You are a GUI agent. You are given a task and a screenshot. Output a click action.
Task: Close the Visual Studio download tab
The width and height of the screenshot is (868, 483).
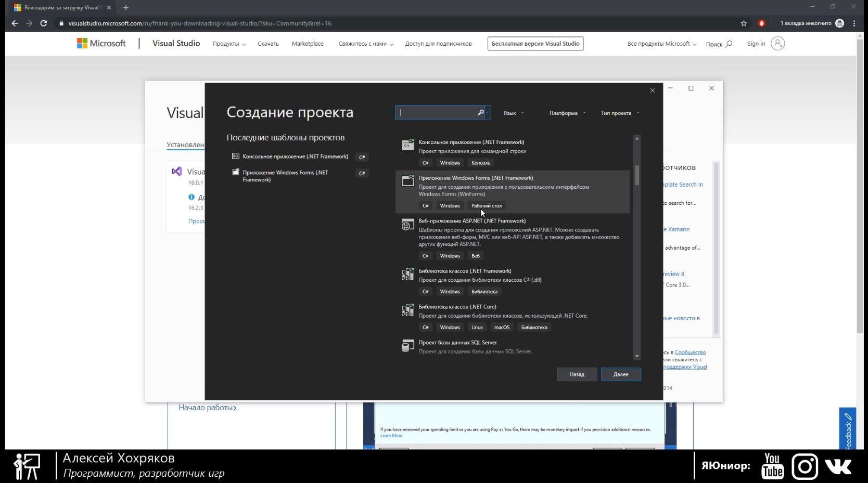pyautogui.click(x=109, y=8)
